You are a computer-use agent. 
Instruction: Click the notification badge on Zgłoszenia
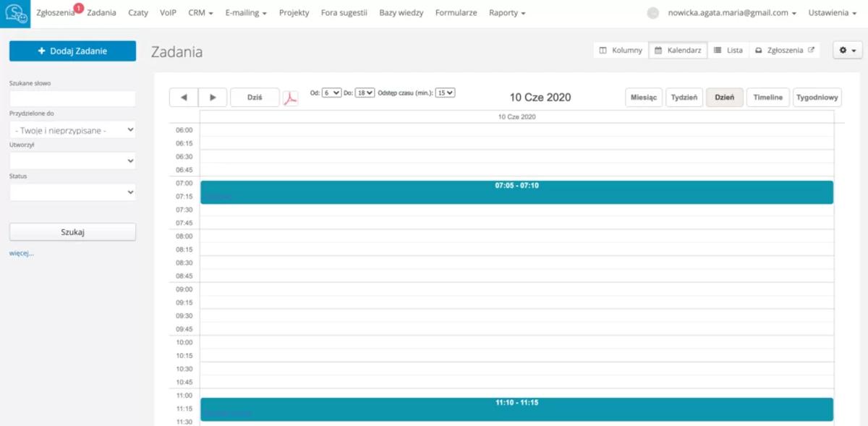tap(79, 7)
